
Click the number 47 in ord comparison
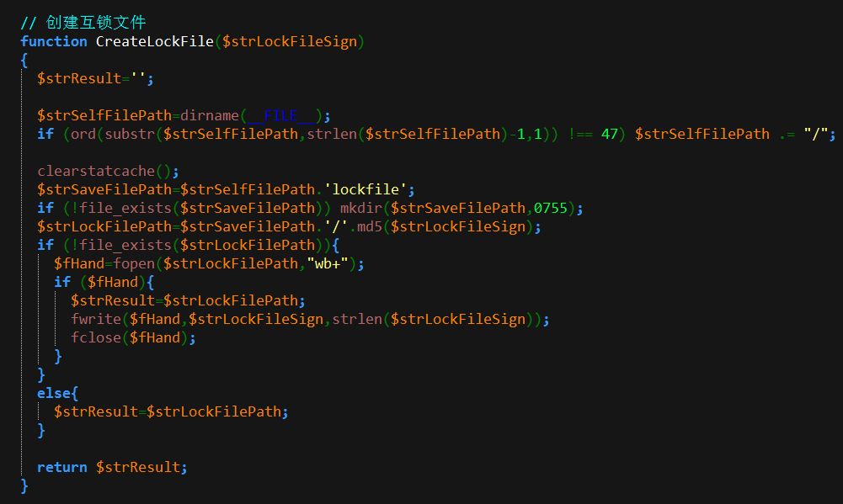click(x=609, y=134)
